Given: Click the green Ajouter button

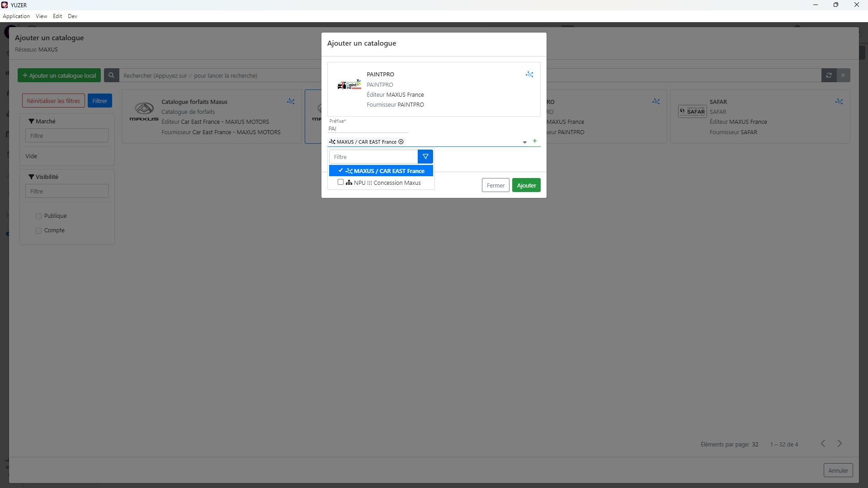Looking at the screenshot, I should point(526,185).
